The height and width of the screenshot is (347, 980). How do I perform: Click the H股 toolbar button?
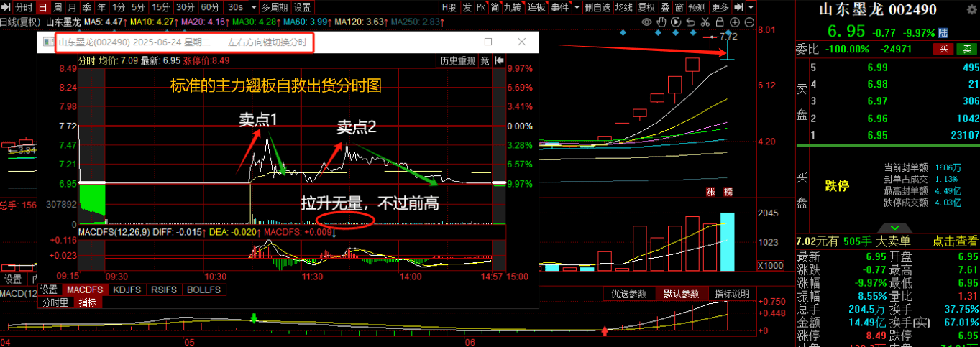click(449, 7)
